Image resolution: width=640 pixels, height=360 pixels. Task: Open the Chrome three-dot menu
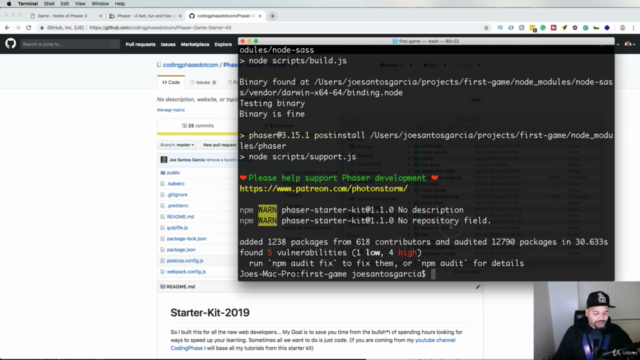(x=633, y=28)
